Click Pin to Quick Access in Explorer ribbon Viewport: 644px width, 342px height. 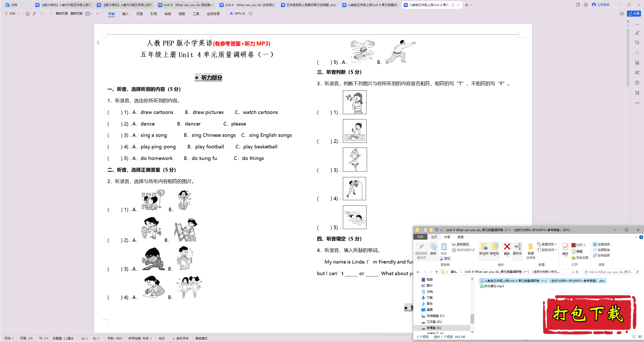pyautogui.click(x=421, y=251)
